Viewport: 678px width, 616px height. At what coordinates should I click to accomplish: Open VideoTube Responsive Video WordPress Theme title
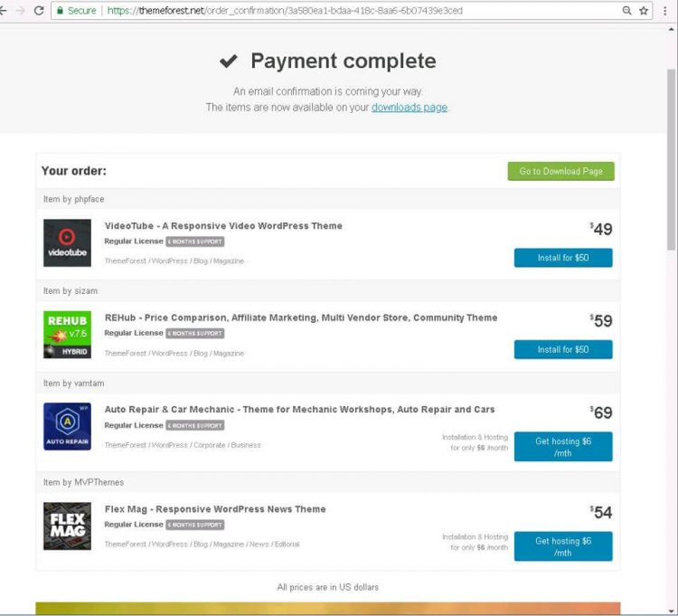(x=223, y=226)
